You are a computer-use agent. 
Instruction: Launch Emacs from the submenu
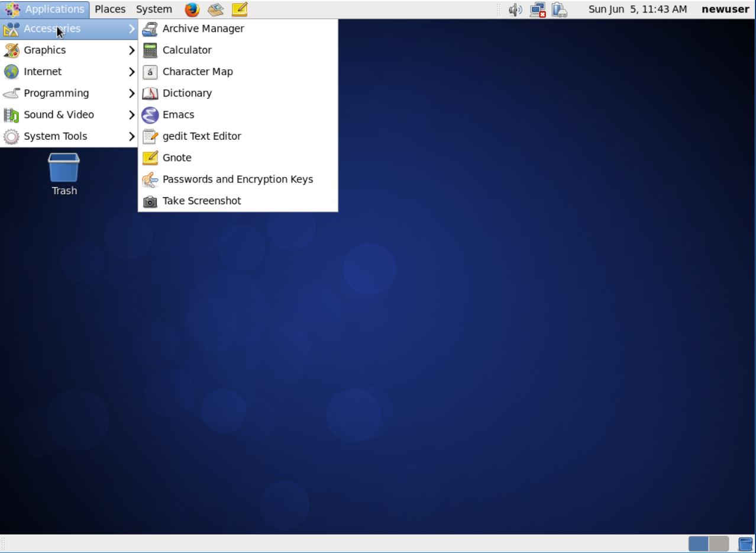point(238,115)
